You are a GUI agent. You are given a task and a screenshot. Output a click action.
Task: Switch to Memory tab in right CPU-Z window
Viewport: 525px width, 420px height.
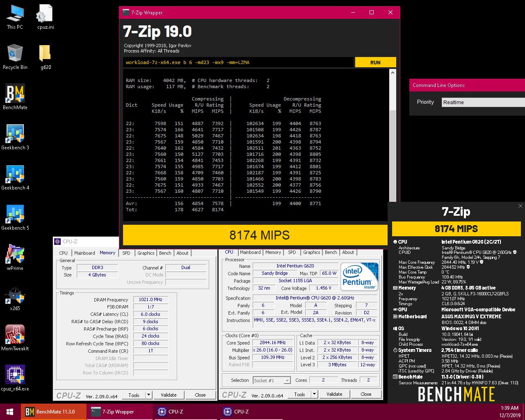pos(273,252)
